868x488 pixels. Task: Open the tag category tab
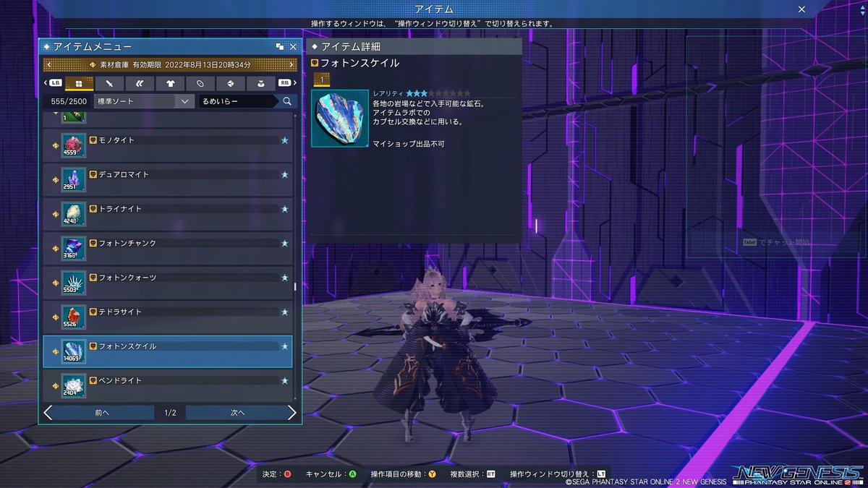[x=200, y=83]
